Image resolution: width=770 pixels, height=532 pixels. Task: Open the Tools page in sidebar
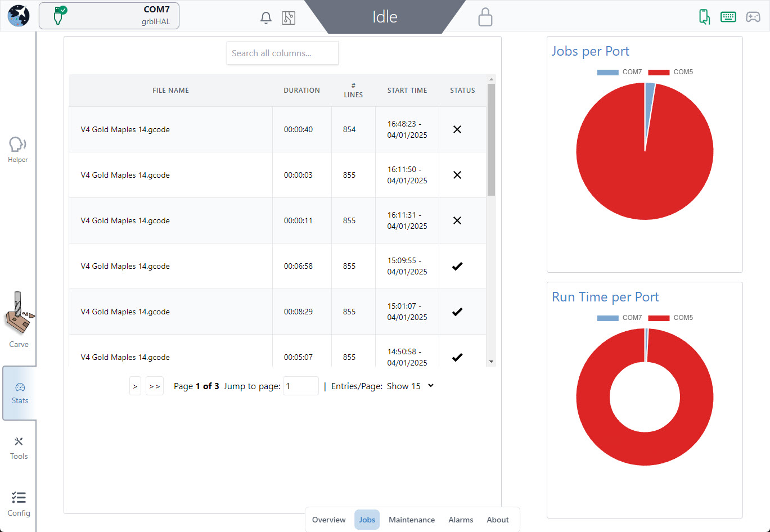pos(19,448)
